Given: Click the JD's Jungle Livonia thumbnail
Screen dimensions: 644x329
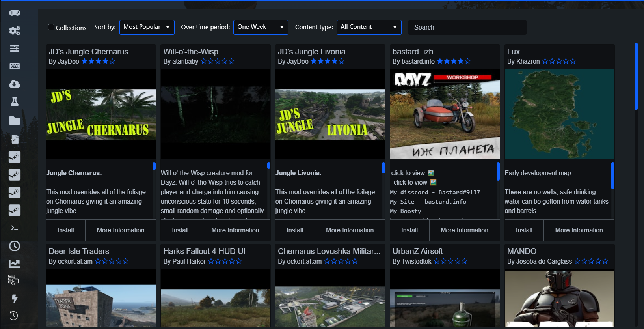Looking at the screenshot, I should (330, 114).
